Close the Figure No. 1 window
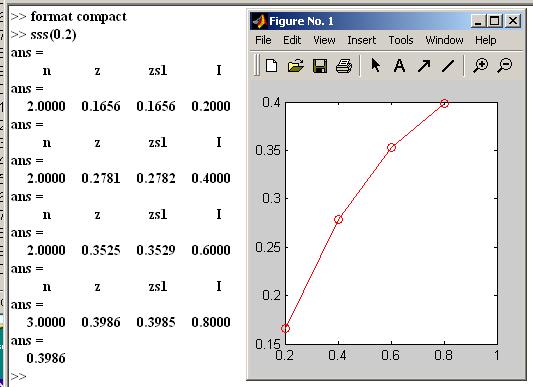This screenshot has height=387, width=533. [x=513, y=21]
